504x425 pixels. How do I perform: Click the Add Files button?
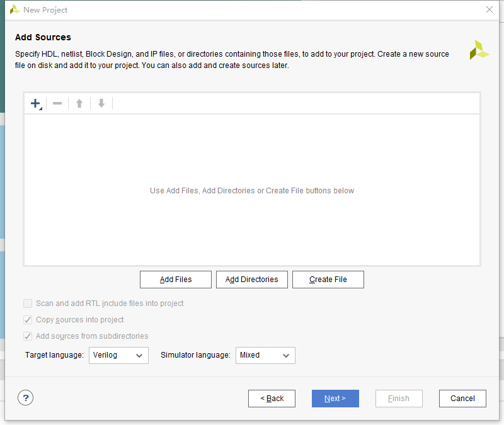coord(175,279)
